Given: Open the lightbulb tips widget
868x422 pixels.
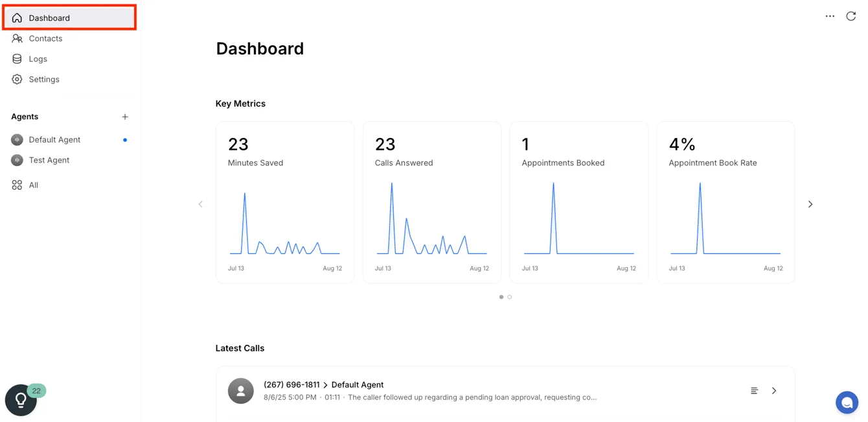Looking at the screenshot, I should click(x=21, y=400).
